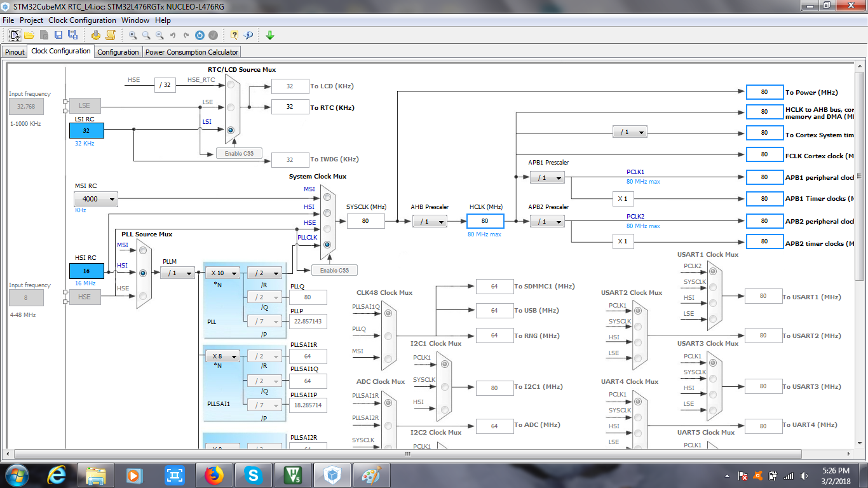The width and height of the screenshot is (868, 488).
Task: Open help via yellow question mark icon
Action: coord(234,35)
